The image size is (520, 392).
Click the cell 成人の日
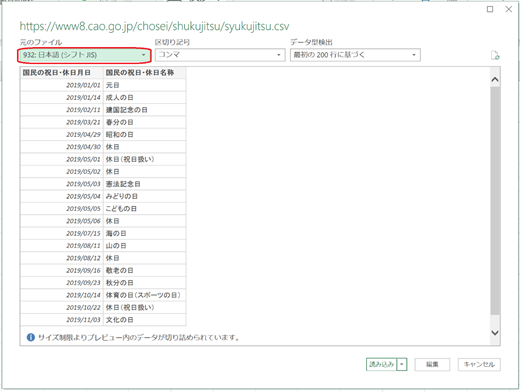[x=144, y=98]
